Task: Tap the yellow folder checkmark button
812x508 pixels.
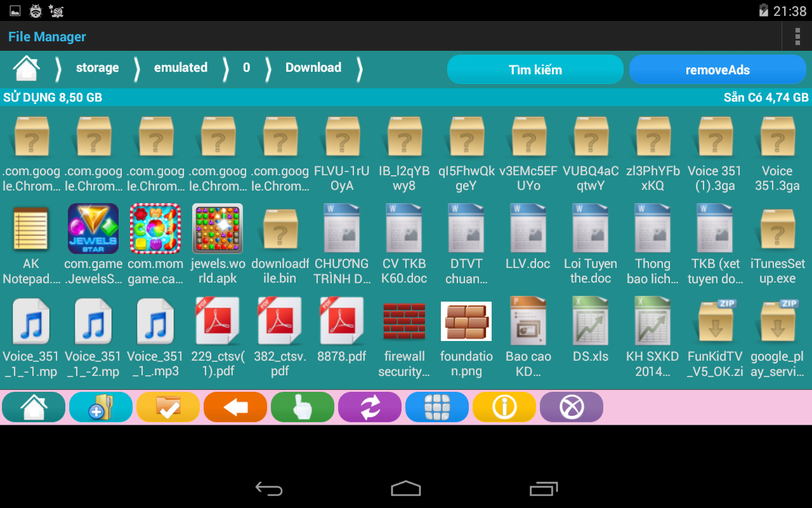Action: 168,407
